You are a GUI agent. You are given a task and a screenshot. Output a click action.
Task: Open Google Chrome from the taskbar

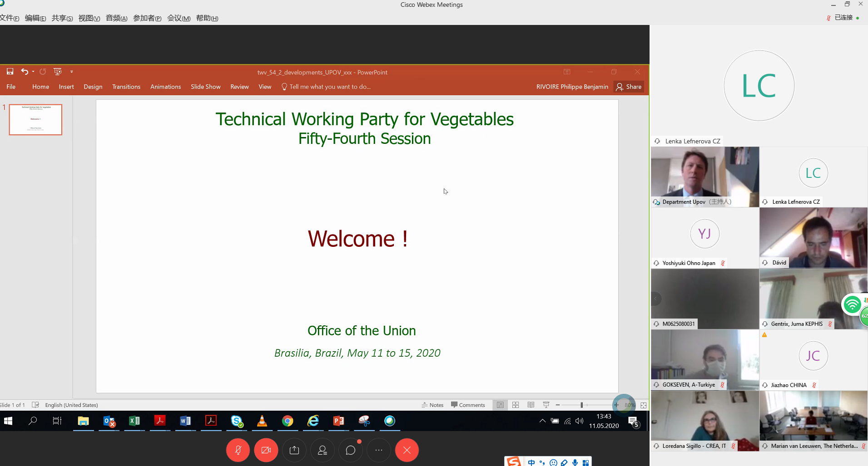click(x=288, y=421)
